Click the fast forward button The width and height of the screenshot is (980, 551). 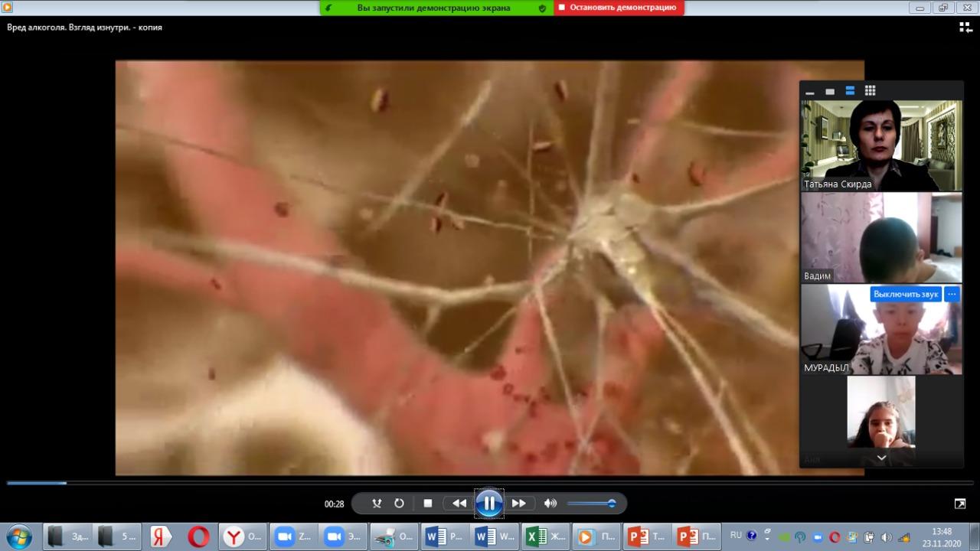519,504
